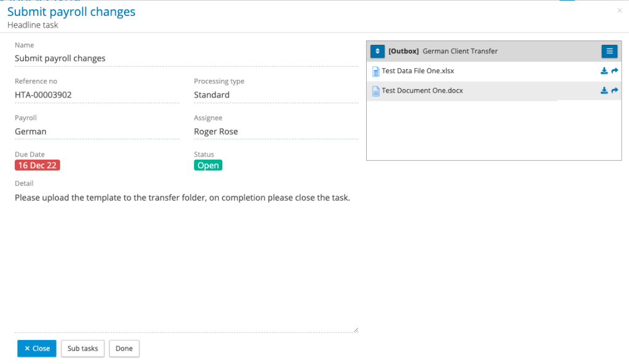Click the Outbox direction arrows icon
Image resolution: width=629 pixels, height=364 pixels.
(x=377, y=51)
